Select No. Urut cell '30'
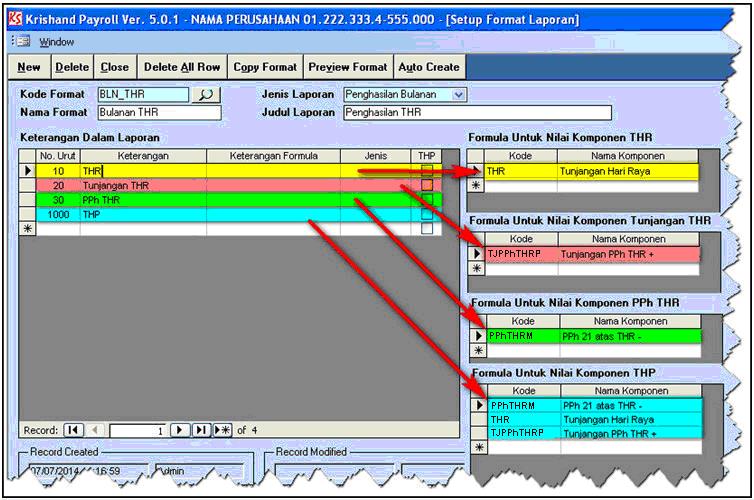This screenshot has height=500, width=754. [58, 200]
